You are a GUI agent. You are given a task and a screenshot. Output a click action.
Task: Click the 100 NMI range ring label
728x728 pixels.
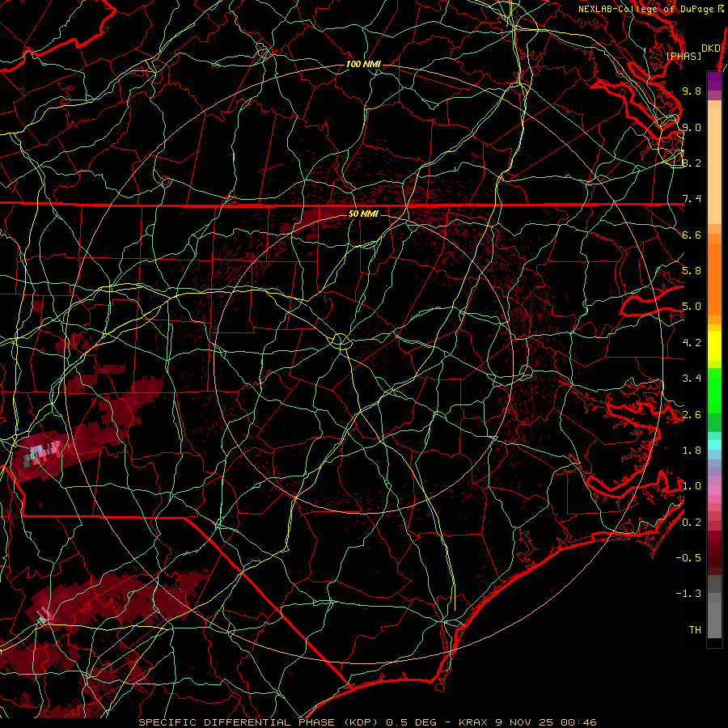tap(363, 64)
